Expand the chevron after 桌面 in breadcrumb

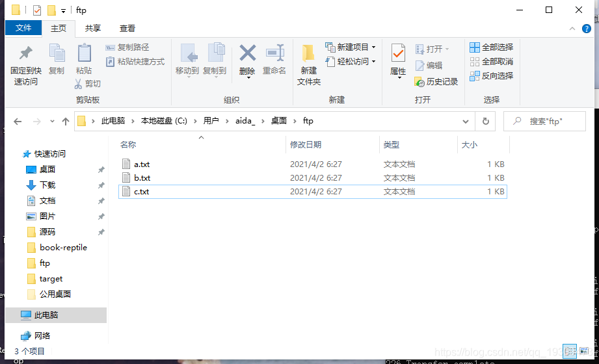[x=295, y=121]
